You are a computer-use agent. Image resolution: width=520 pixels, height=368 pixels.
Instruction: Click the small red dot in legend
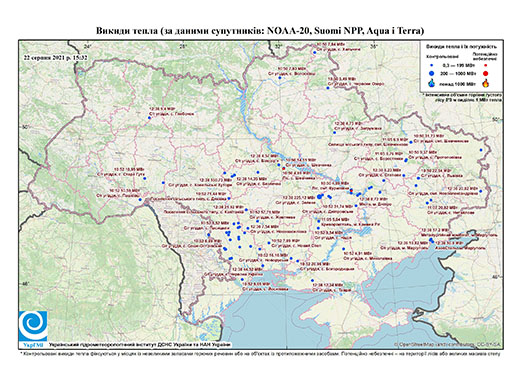pos(486,66)
